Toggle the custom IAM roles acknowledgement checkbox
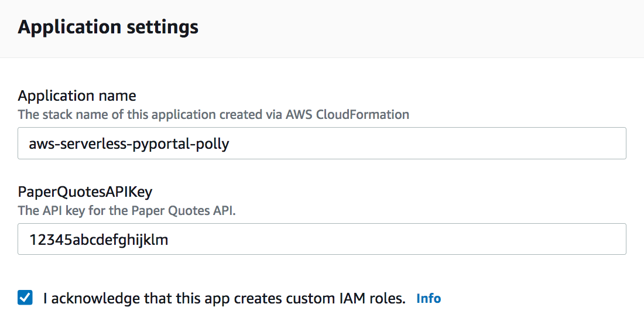644x321 pixels. [x=25, y=298]
